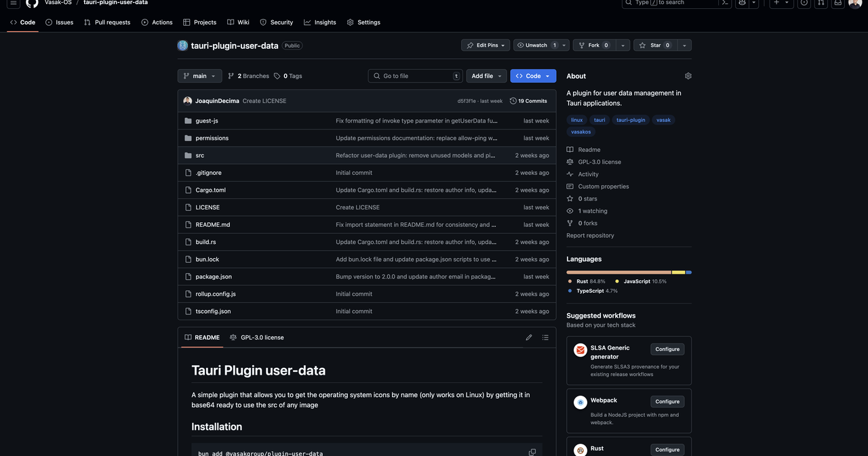Screen dimensions: 868x456
Task: View the 19 Commits history
Action: click(x=528, y=101)
